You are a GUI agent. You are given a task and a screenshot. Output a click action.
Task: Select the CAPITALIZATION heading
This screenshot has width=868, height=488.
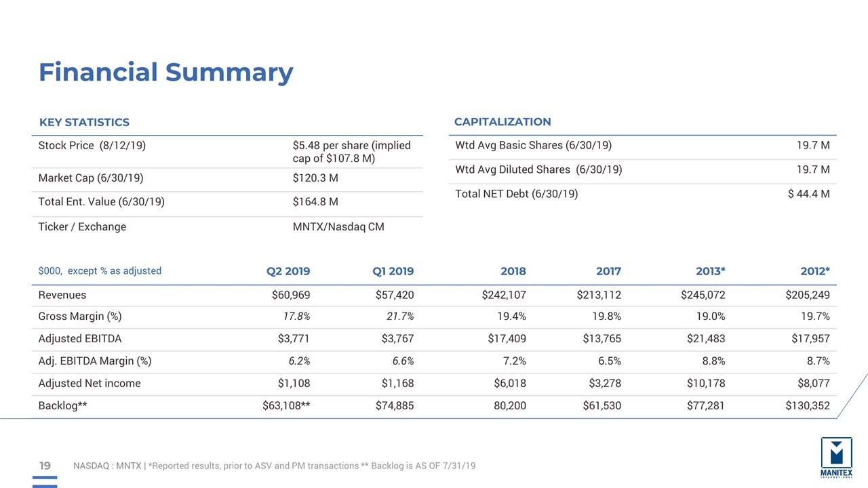[502, 122]
